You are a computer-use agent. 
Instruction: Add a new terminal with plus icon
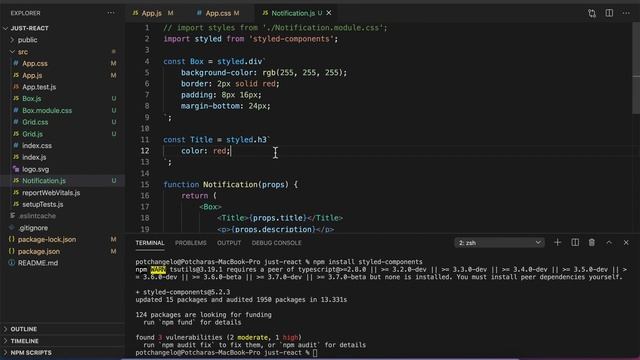click(x=557, y=242)
